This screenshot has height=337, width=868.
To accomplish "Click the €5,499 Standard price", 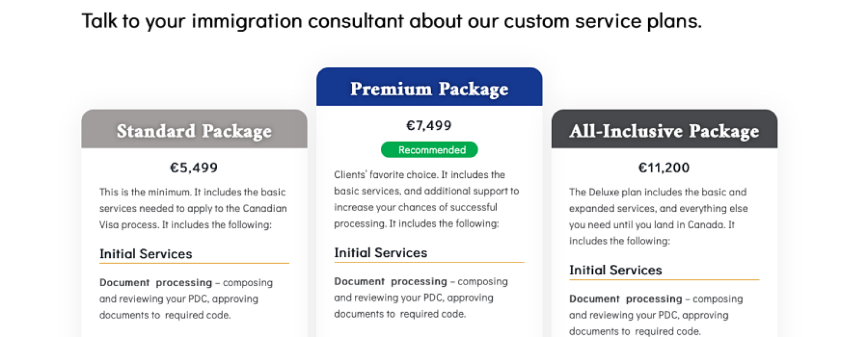I will tap(194, 168).
